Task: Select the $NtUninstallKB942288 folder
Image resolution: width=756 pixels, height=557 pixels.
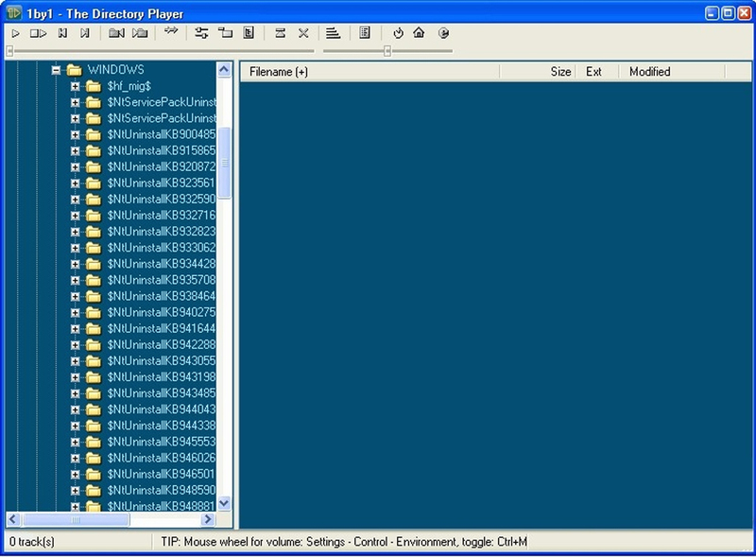Action: click(161, 344)
